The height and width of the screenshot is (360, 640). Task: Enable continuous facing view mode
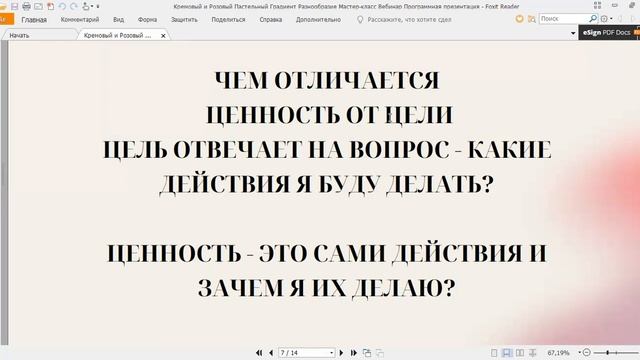point(533,353)
